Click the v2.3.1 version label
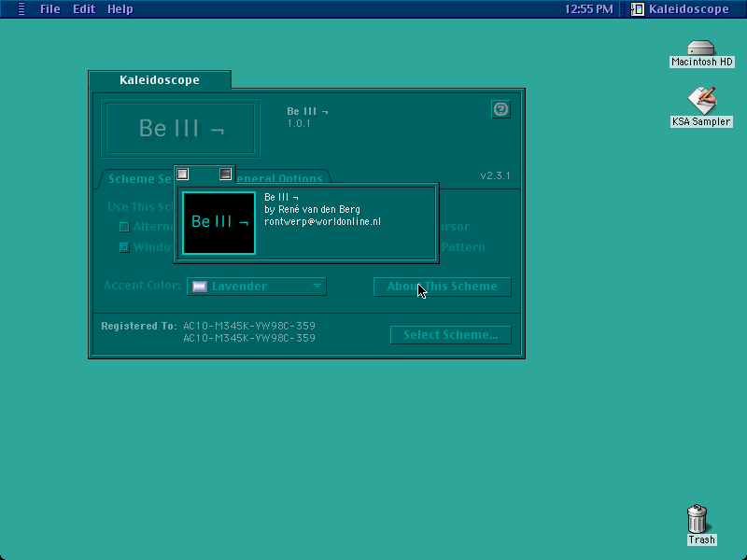The height and width of the screenshot is (560, 747). pos(495,175)
